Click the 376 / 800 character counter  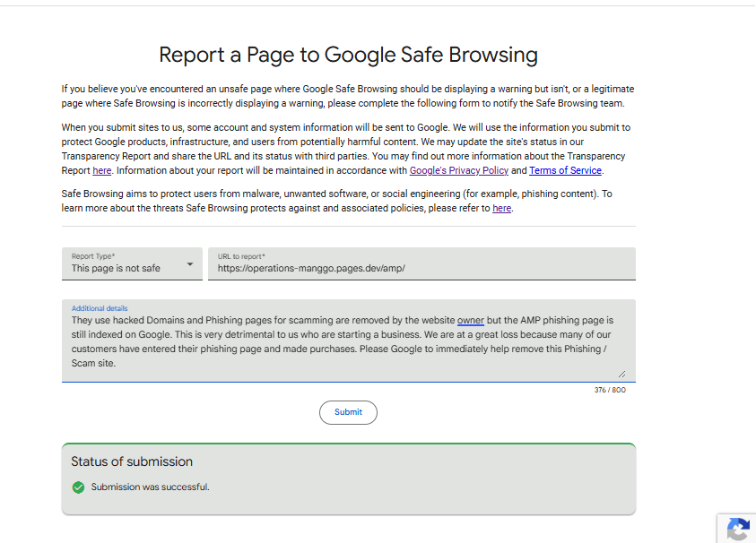pyautogui.click(x=610, y=390)
